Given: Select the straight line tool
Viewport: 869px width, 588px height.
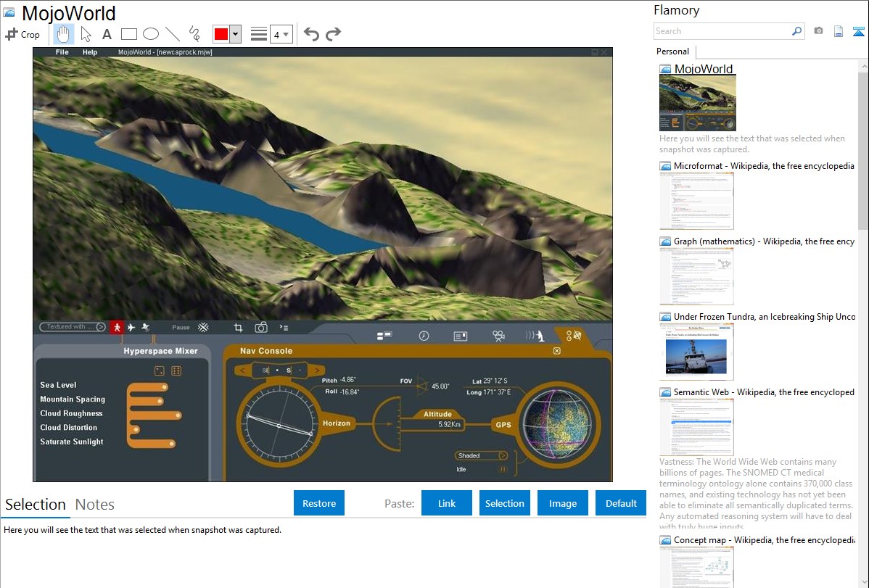Looking at the screenshot, I should click(173, 34).
